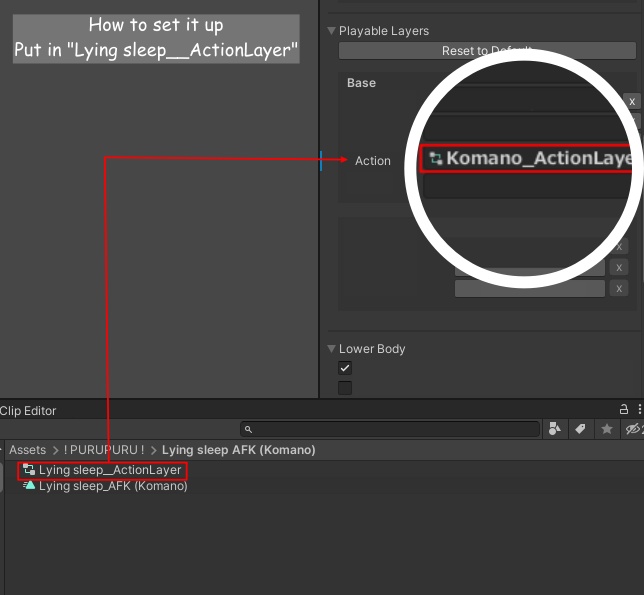This screenshot has width=644, height=595.
Task: Open the Search by Type filter icon
Action: click(x=554, y=429)
